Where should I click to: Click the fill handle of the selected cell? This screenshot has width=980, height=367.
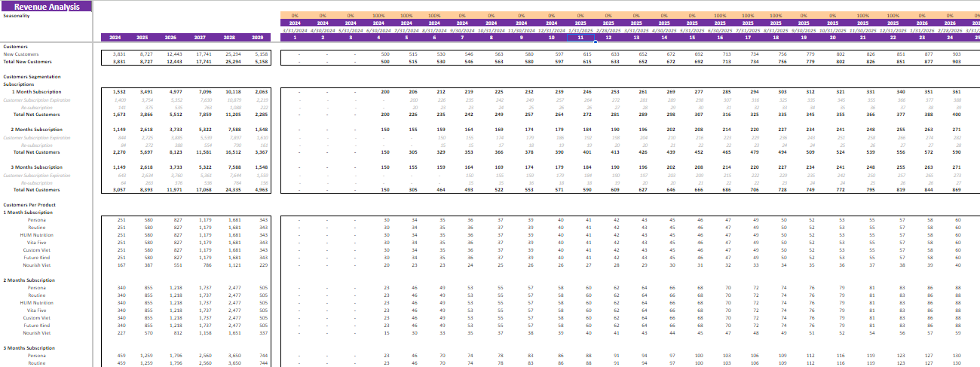tap(594, 41)
